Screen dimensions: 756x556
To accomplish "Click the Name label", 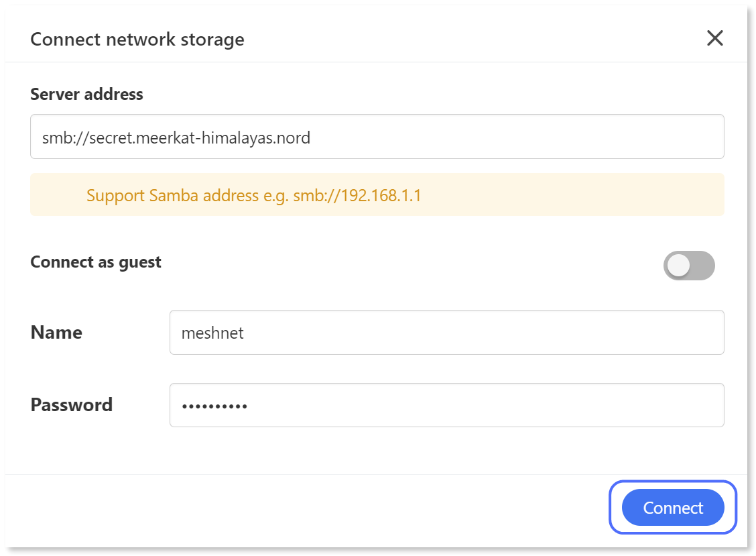I will coord(56,332).
